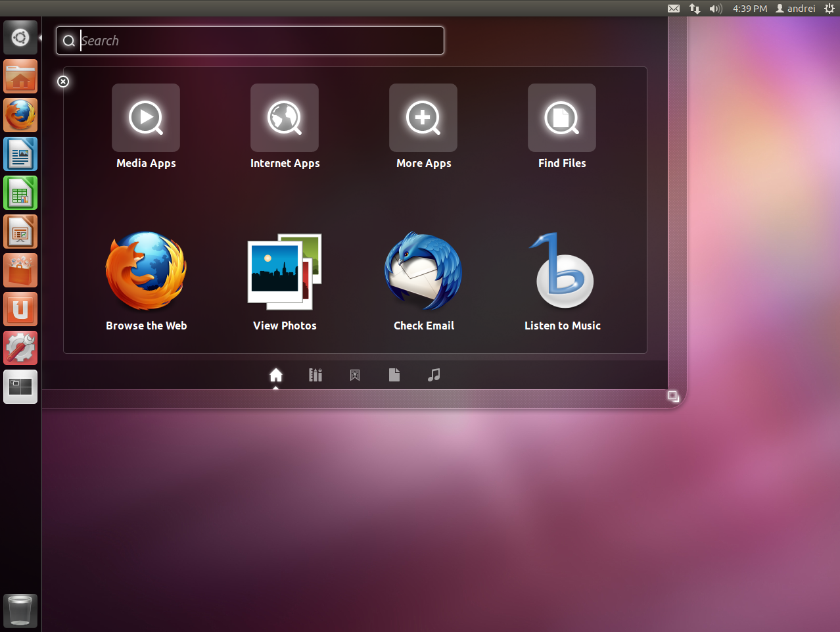The image size is (840, 632).
Task: Open the sound volume indicator
Action: tap(716, 9)
